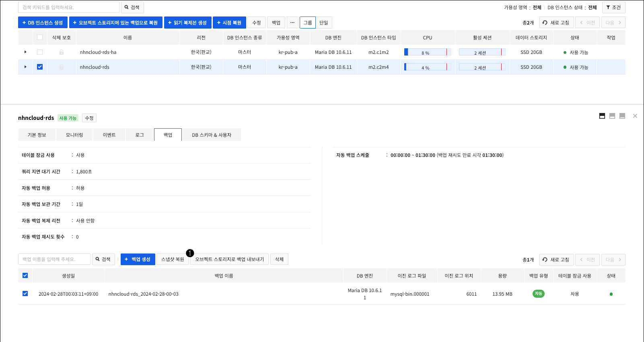The width and height of the screenshot is (644, 342).
Task: Open the 조건 filter button
Action: point(613,7)
